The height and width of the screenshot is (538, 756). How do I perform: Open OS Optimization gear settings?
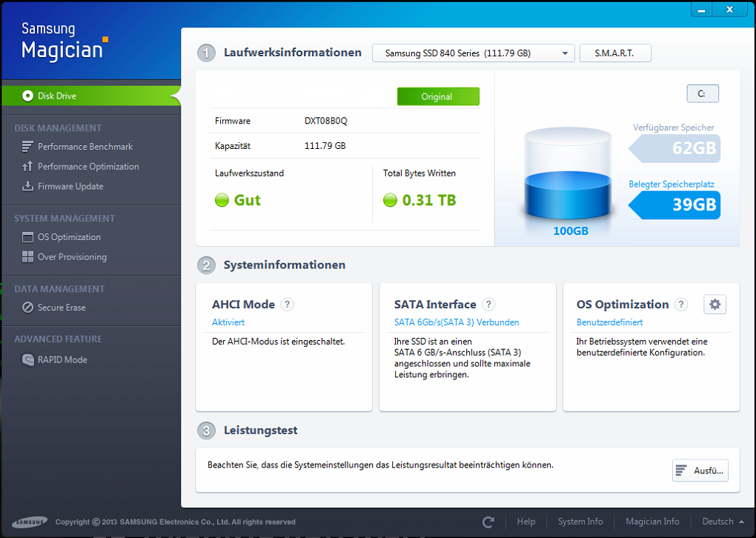click(x=714, y=304)
